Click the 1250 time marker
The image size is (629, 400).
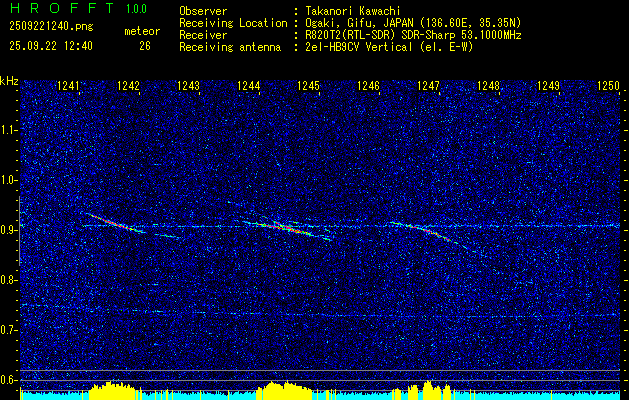coord(608,85)
